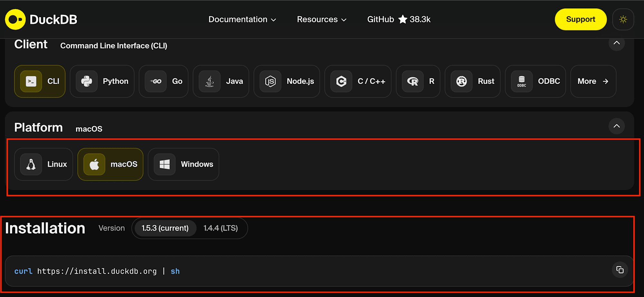
Task: Select the R client option
Action: (x=418, y=81)
